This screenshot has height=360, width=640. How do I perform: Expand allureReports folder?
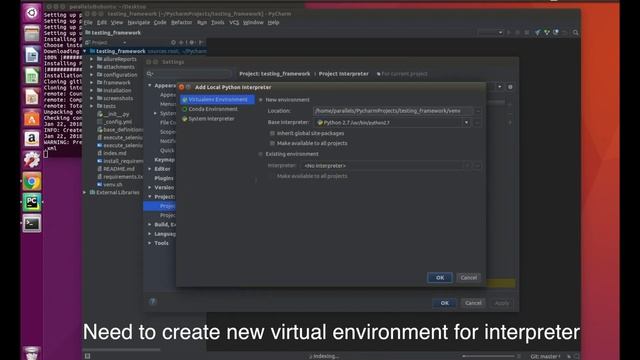(91, 59)
